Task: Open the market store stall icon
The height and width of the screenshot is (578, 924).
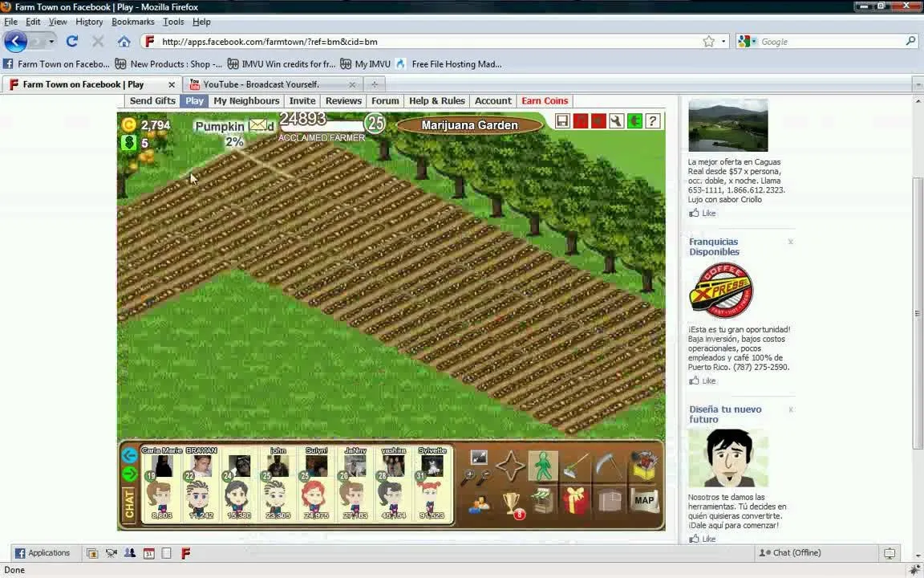Action: 543,501
